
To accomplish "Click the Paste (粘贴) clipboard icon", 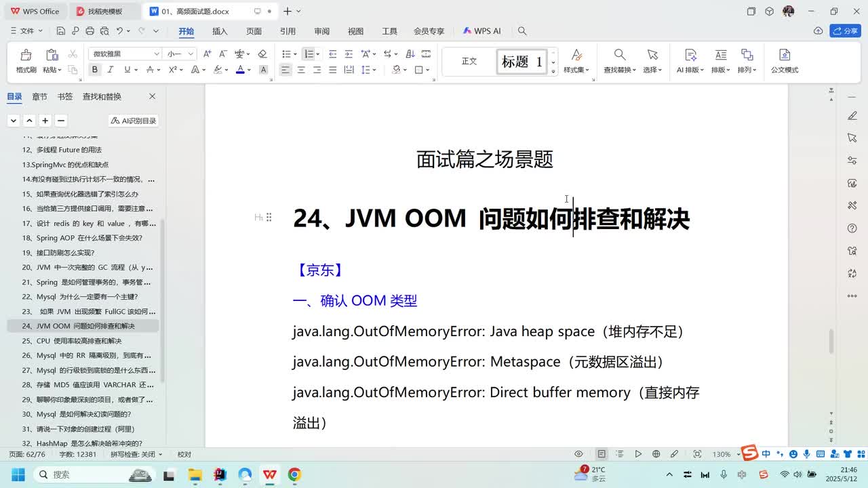I will point(52,55).
